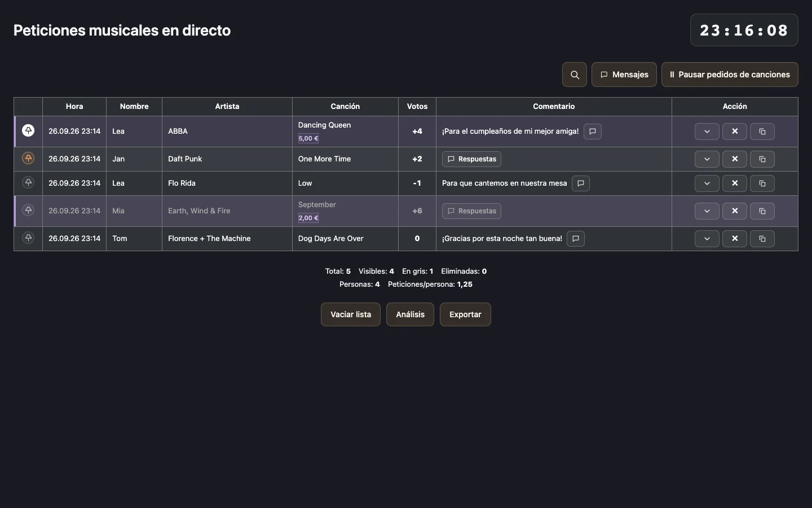Click the 5,00 € tip badge
Viewport: 812px width, 508px height.
pos(308,138)
